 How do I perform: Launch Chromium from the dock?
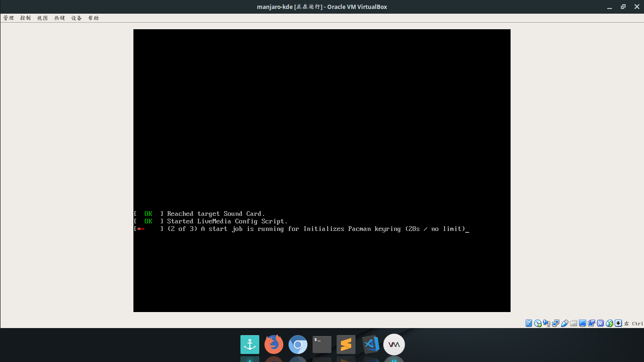pyautogui.click(x=298, y=345)
